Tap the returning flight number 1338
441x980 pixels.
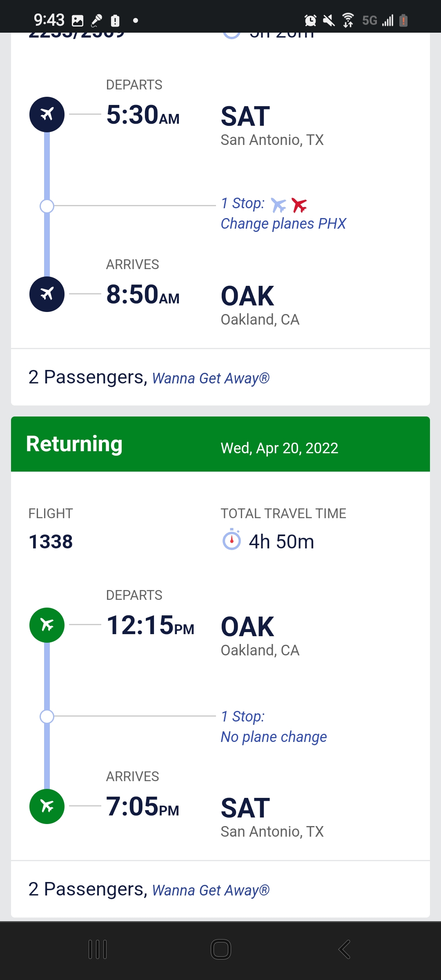51,542
